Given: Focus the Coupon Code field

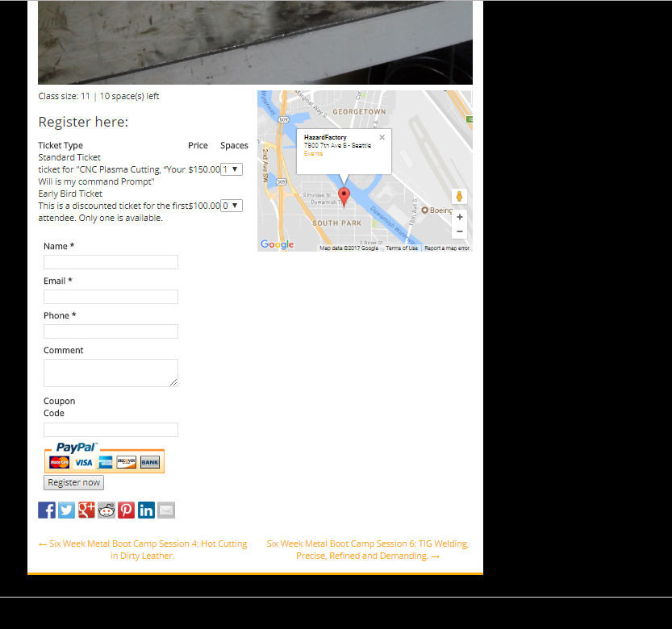Looking at the screenshot, I should click(111, 430).
